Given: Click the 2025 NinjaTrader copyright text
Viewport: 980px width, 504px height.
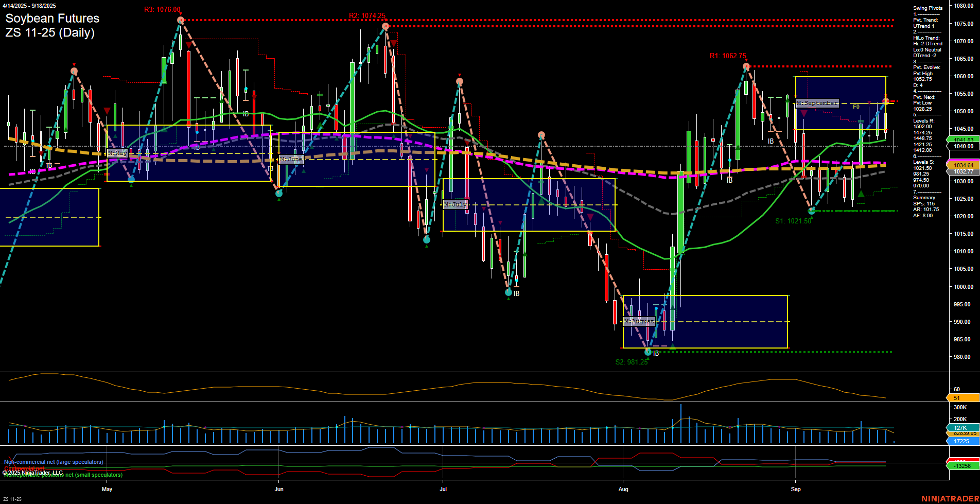Looking at the screenshot, I should 32,472.
